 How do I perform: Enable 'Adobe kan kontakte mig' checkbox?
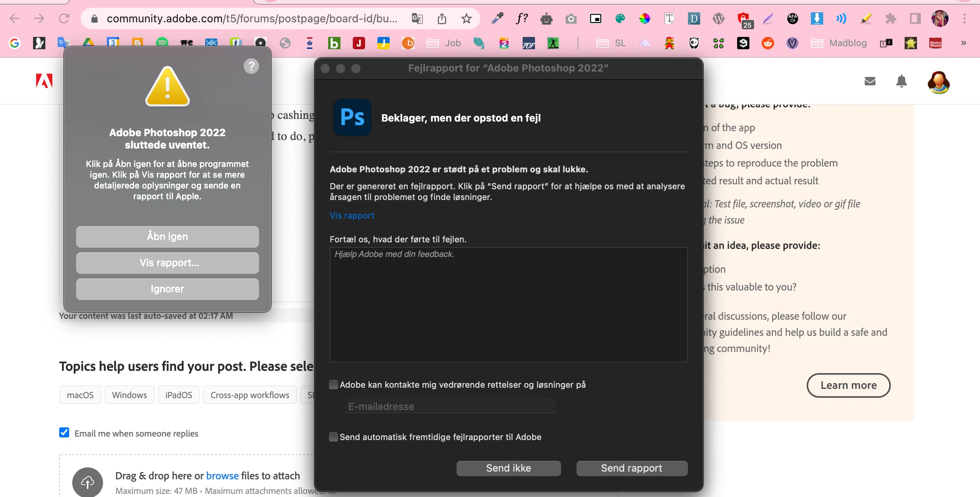[334, 385]
